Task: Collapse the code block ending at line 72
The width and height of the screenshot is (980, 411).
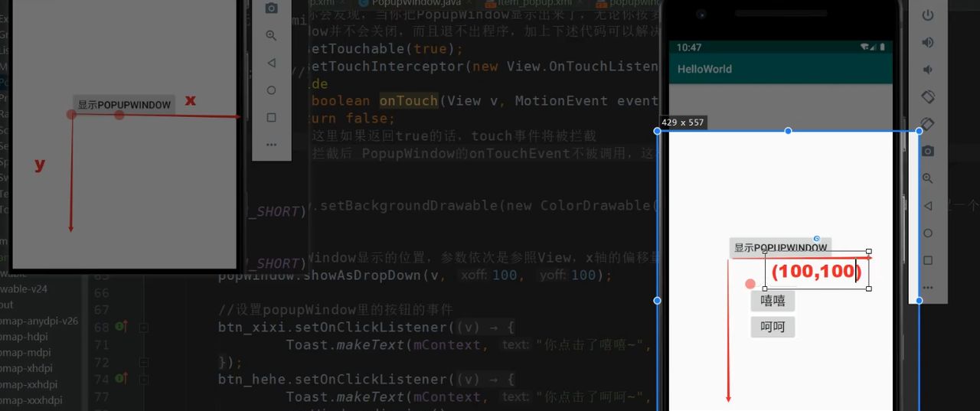Action: (x=143, y=361)
